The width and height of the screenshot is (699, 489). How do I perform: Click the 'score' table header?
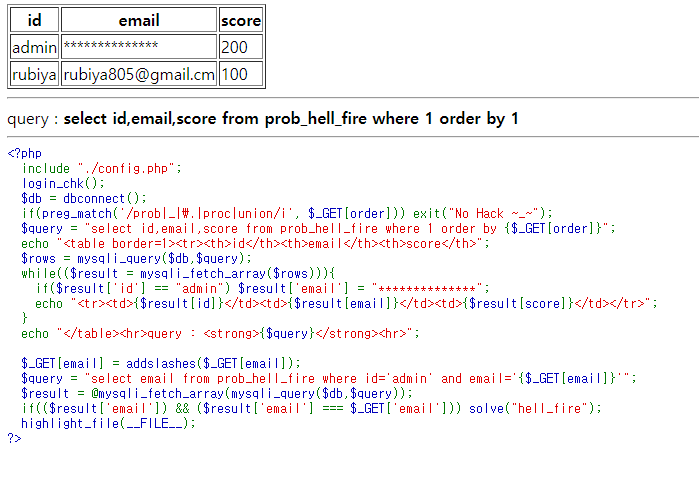tap(241, 20)
